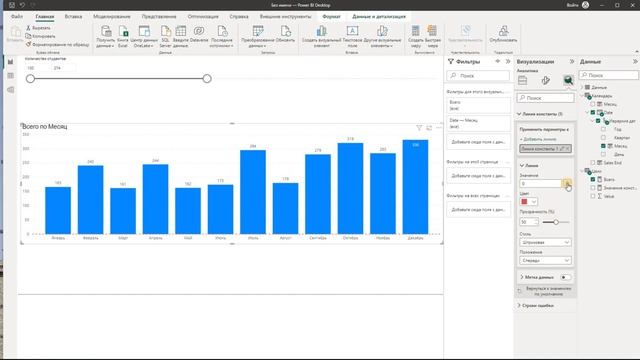Uncheck the Всего field checkbox
Viewport: 640px width, 360px height.
tap(593, 179)
